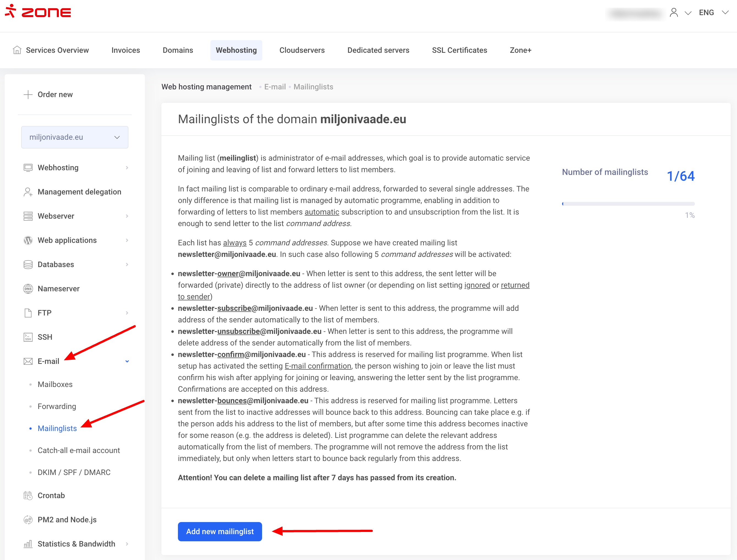The width and height of the screenshot is (737, 560).
Task: Click the SSH terminal icon
Action: 28,337
